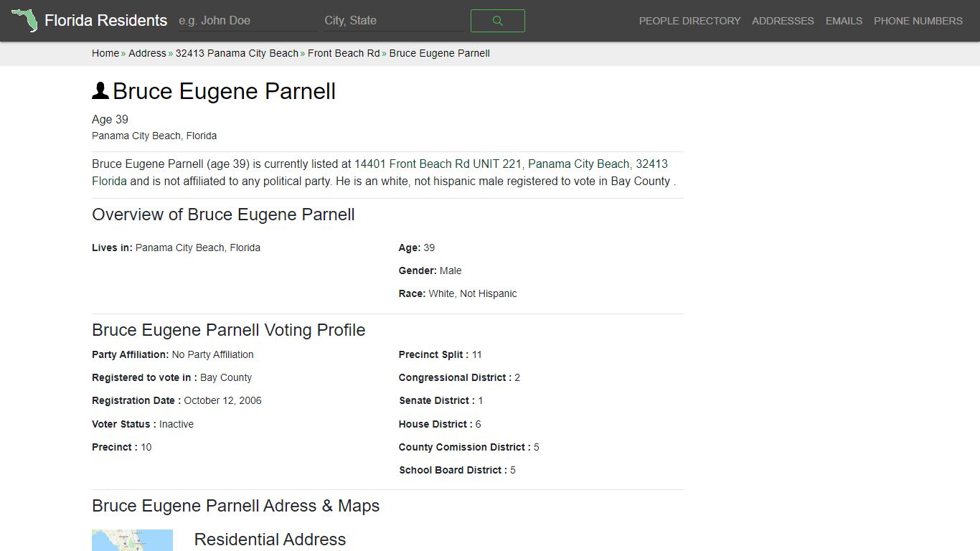Click the green search magnifier button
Image resolution: width=980 pixels, height=551 pixels.
497,21
